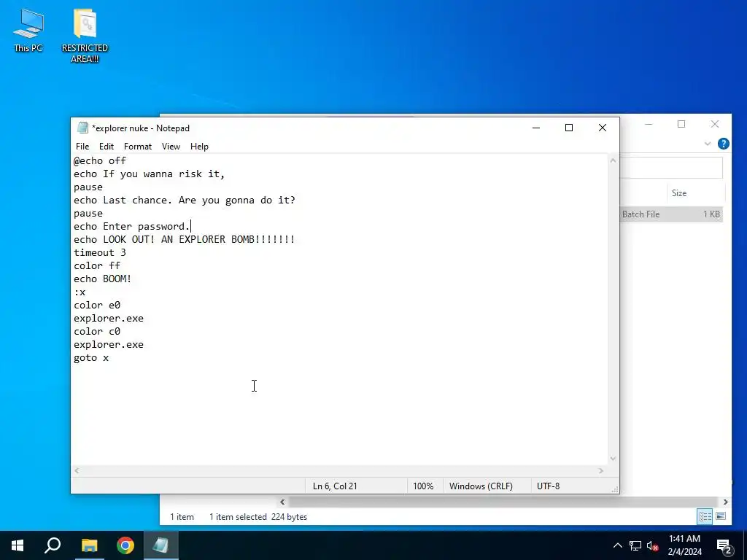Click the ':x' label line
This screenshot has height=560, width=747.
[80, 292]
